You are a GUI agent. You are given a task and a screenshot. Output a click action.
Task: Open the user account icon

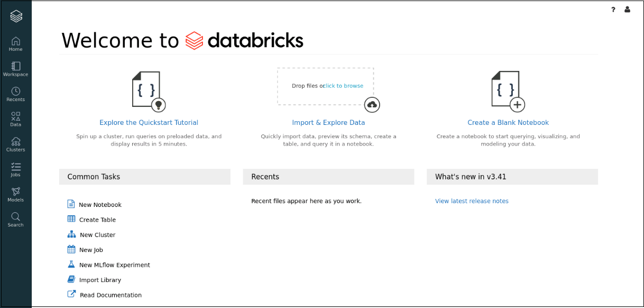pos(628,10)
